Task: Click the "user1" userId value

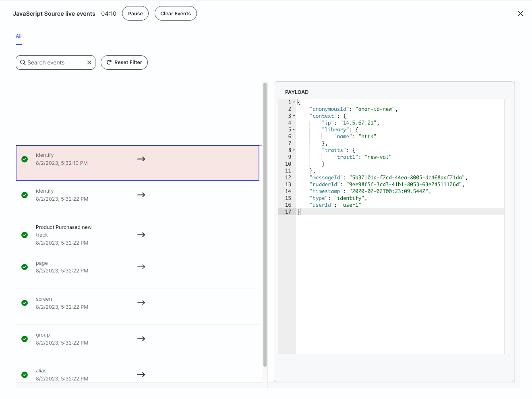Action: click(x=351, y=205)
